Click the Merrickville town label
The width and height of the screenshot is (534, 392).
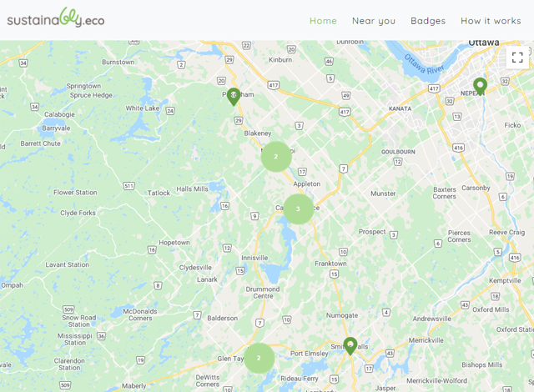point(426,340)
